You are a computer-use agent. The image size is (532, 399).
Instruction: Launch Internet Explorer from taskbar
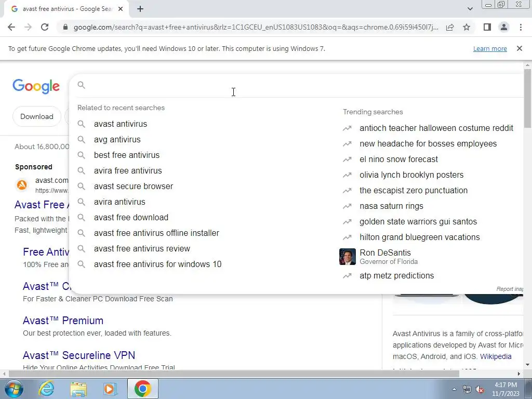(x=46, y=389)
